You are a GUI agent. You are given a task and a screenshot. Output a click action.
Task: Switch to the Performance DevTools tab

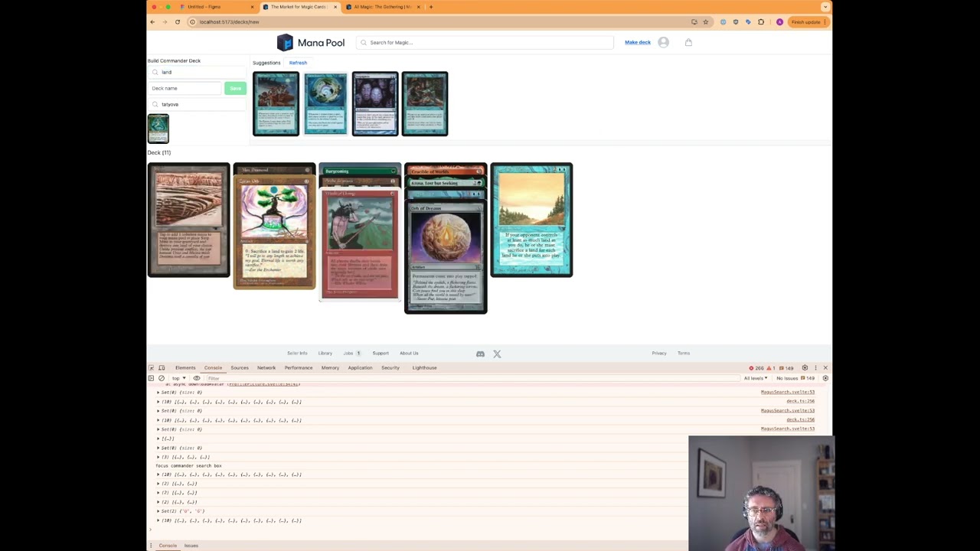(299, 368)
